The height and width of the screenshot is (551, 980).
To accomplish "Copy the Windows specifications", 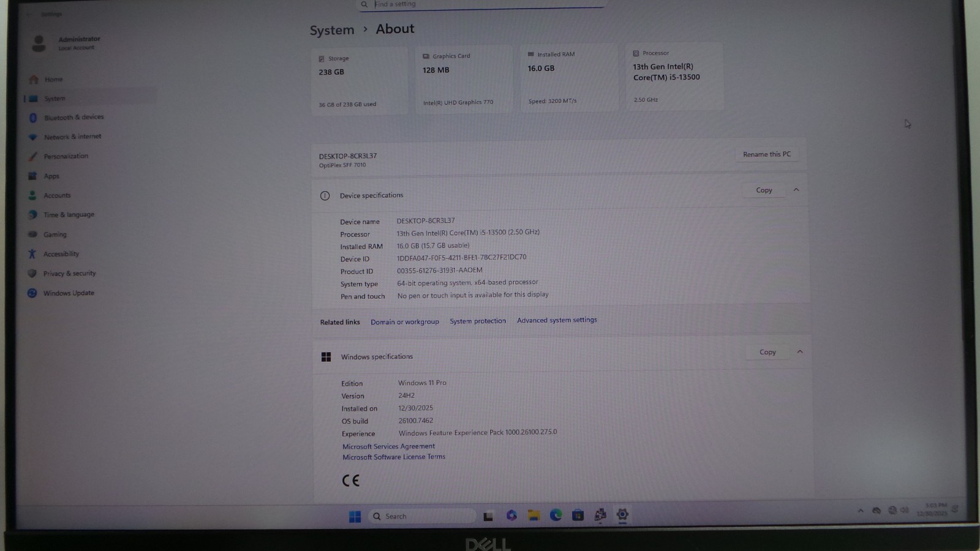I will 767,352.
